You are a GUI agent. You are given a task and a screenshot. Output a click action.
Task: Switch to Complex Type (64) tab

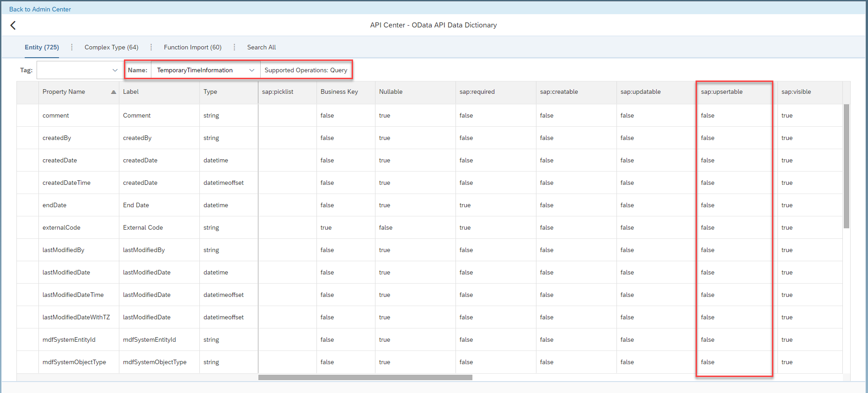(x=112, y=47)
